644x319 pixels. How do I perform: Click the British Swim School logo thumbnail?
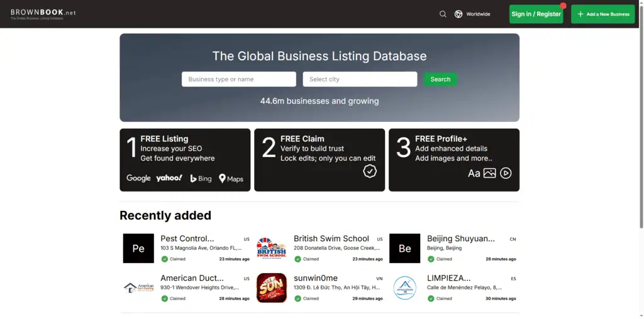272,249
